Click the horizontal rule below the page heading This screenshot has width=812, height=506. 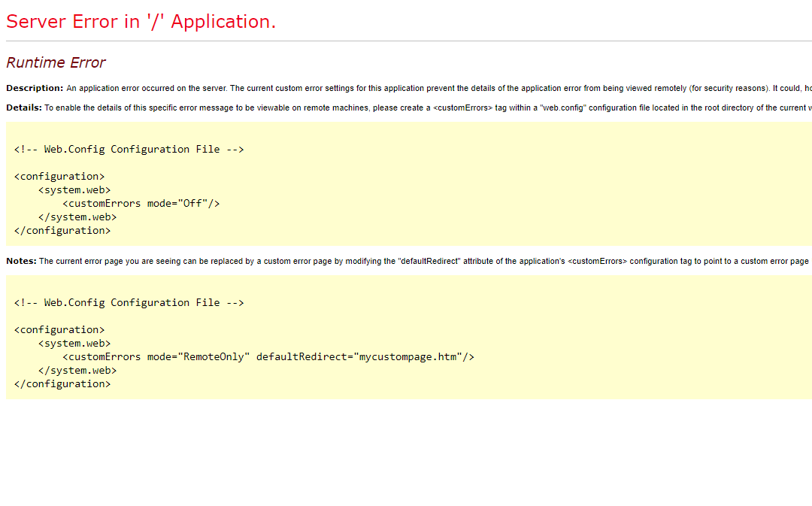point(406,41)
